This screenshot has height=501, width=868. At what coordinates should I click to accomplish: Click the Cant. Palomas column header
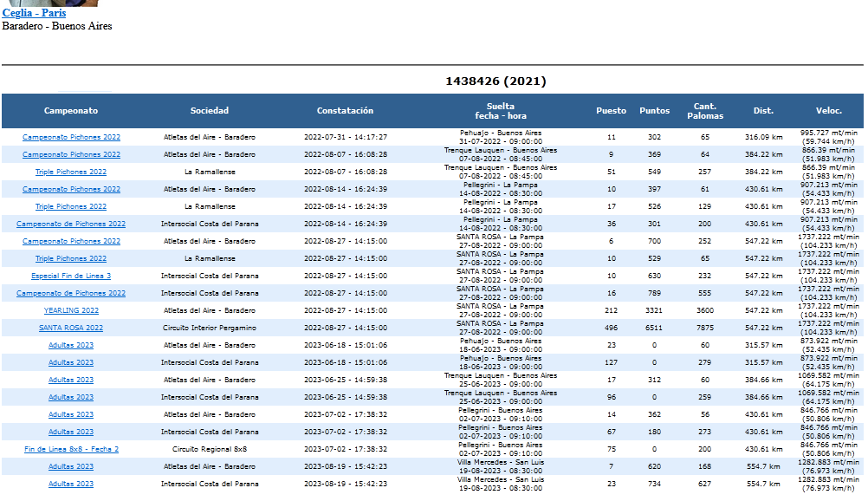click(705, 111)
